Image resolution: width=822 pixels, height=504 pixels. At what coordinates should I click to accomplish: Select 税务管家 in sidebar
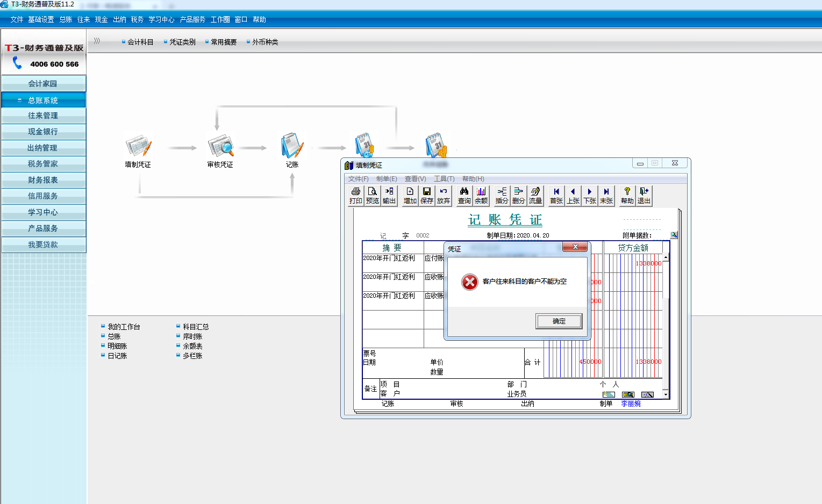pos(43,164)
